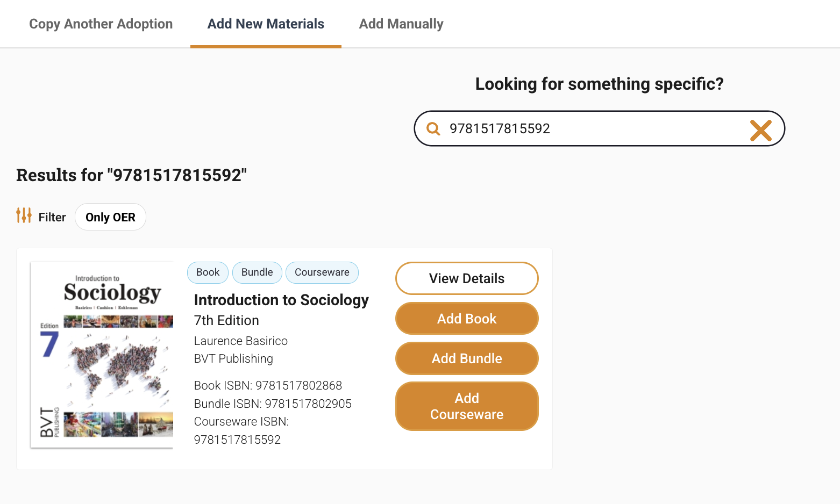Image resolution: width=840 pixels, height=504 pixels.
Task: Open the Filter sliders icon
Action: coord(24,215)
